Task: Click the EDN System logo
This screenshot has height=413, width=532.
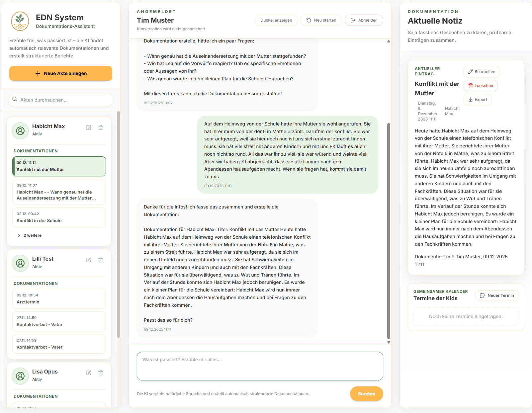Action: tap(20, 21)
